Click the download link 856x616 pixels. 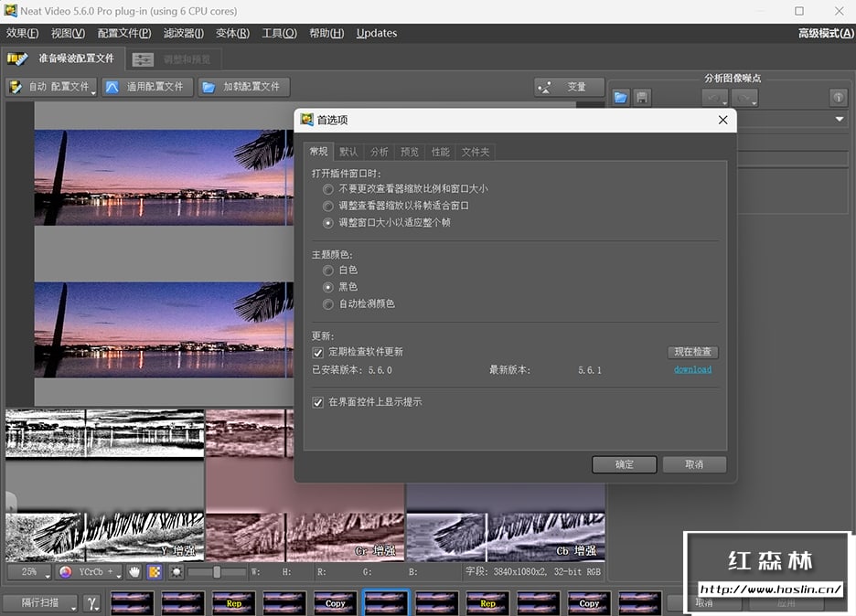[692, 370]
